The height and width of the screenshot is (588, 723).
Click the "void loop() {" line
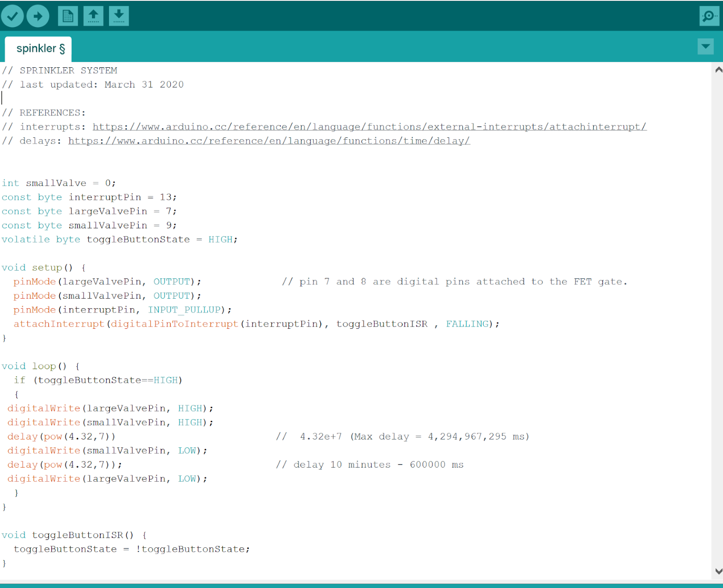click(41, 366)
